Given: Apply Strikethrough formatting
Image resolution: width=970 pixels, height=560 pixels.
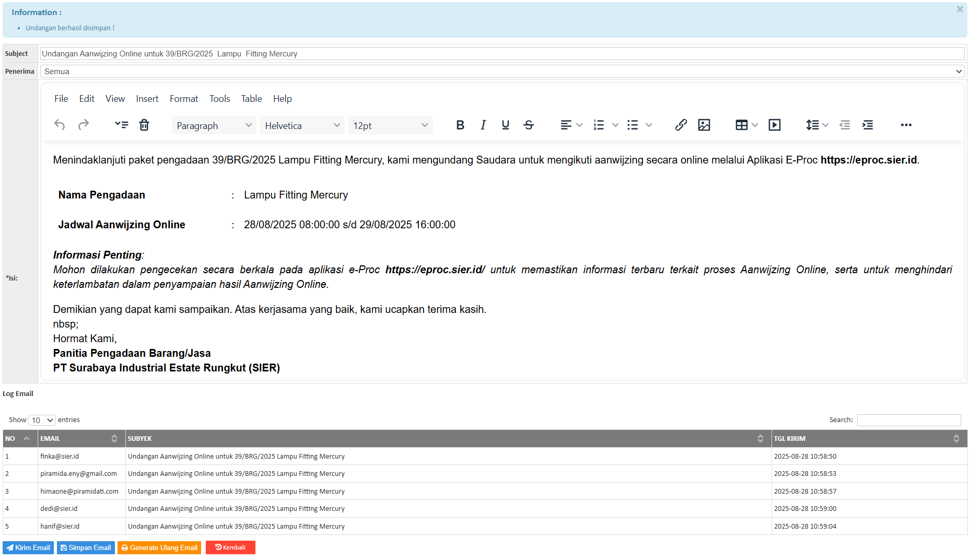Looking at the screenshot, I should (529, 125).
